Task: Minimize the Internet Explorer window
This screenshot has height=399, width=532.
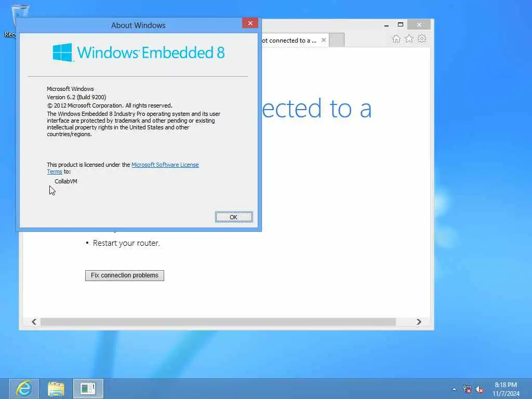Action: pyautogui.click(x=387, y=25)
